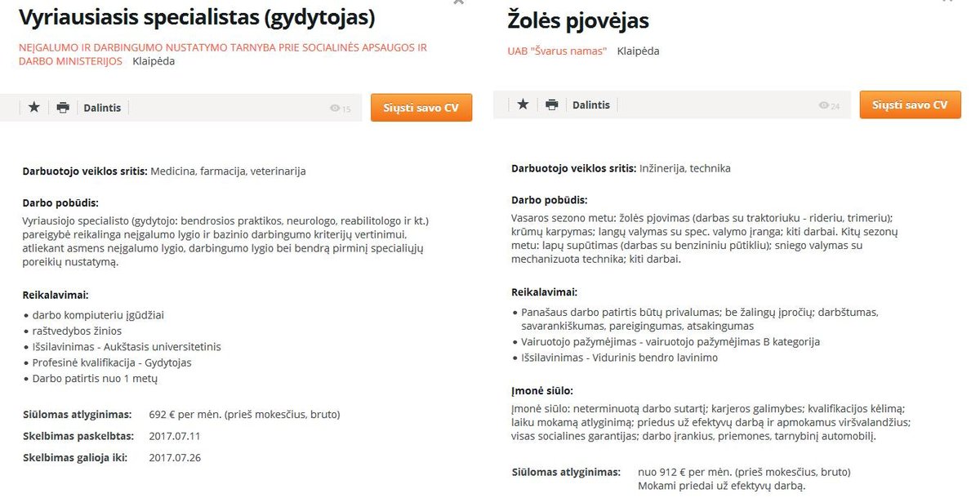980x498 pixels.
Task: Click the 692 € per mėn. salary text
Action: (244, 414)
